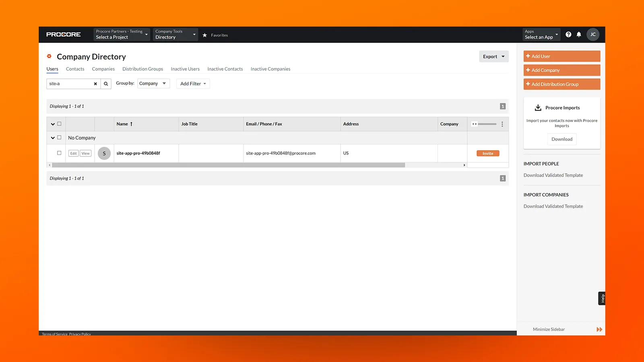The width and height of the screenshot is (644, 362).
Task: Open the Privacy Policy link
Action: point(80,334)
